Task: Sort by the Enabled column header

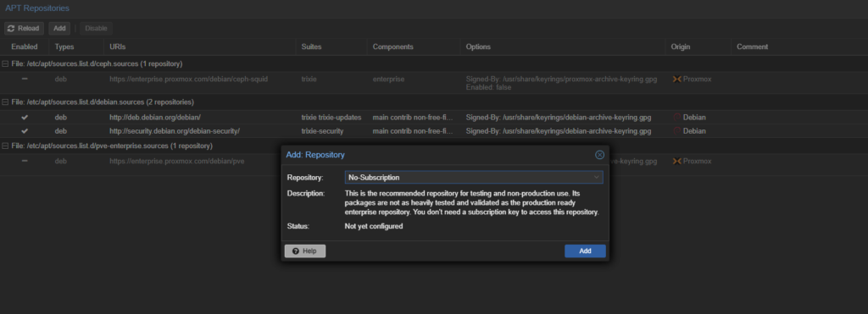Action: pos(25,47)
